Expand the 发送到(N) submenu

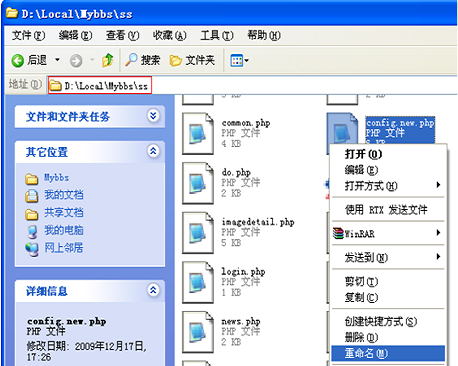[388, 257]
